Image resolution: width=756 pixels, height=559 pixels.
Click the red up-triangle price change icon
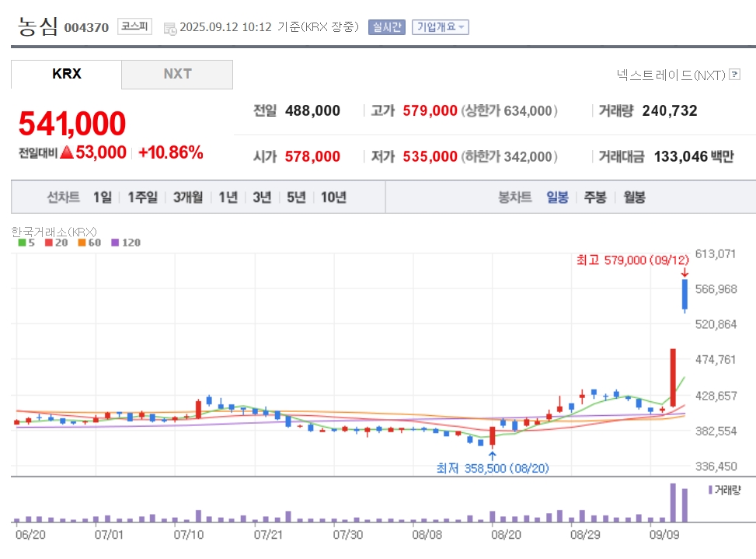67,152
